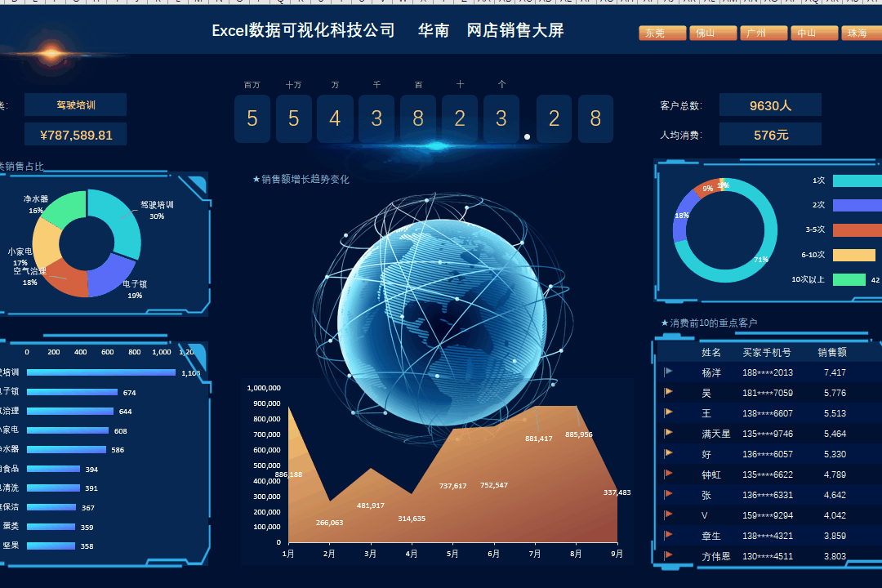Screen dimensions: 882x588
Task: Switch region to 东莞
Action: (x=662, y=33)
